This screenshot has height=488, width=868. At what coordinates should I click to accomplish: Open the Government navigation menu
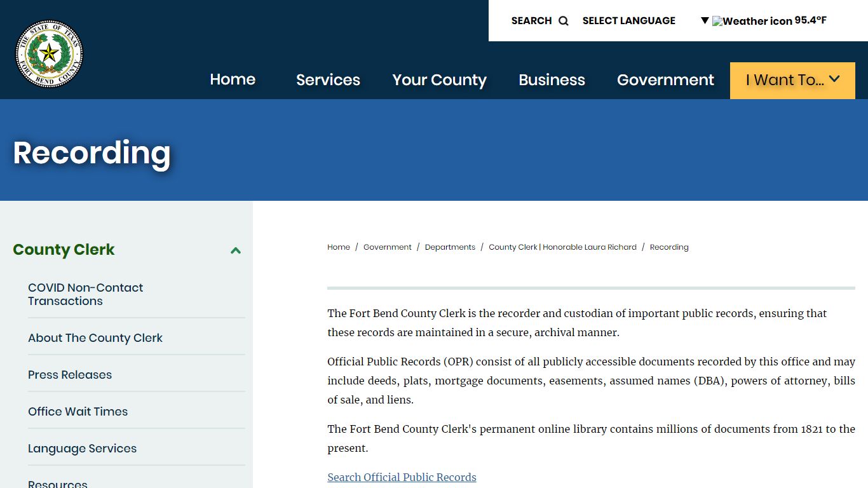coord(665,80)
